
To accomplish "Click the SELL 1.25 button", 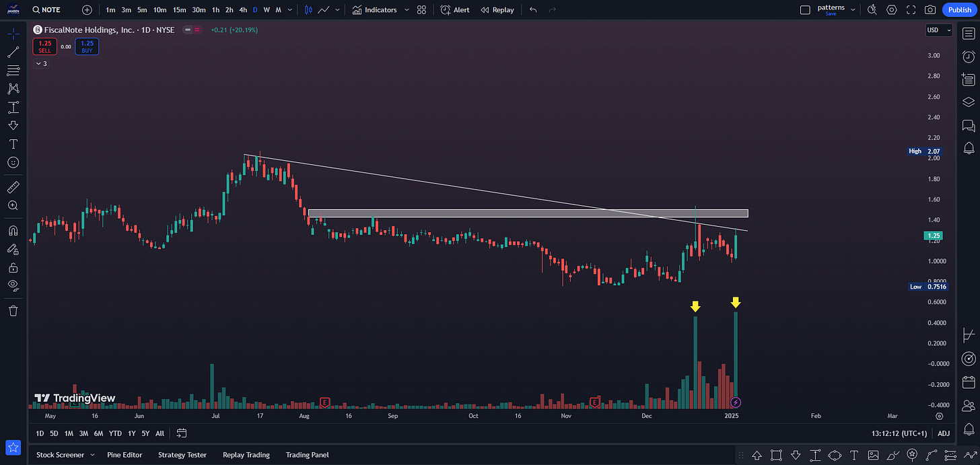I will 44,46.
